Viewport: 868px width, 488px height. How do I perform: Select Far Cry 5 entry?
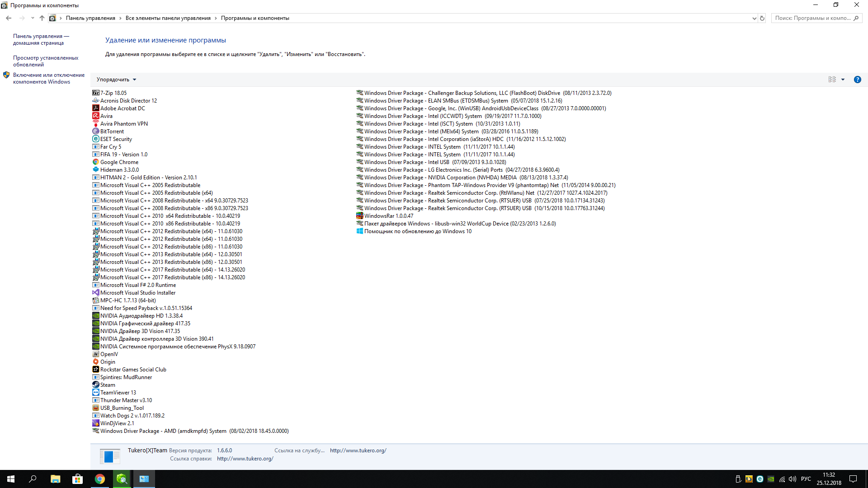[110, 147]
